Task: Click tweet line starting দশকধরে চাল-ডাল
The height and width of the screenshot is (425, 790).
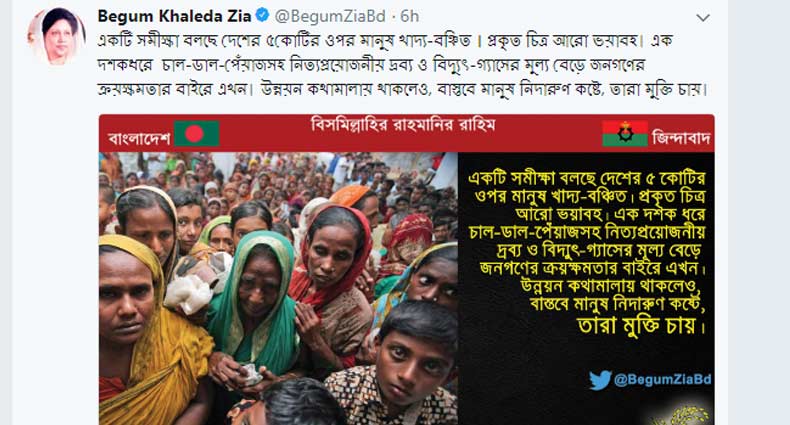Action: tap(371, 65)
